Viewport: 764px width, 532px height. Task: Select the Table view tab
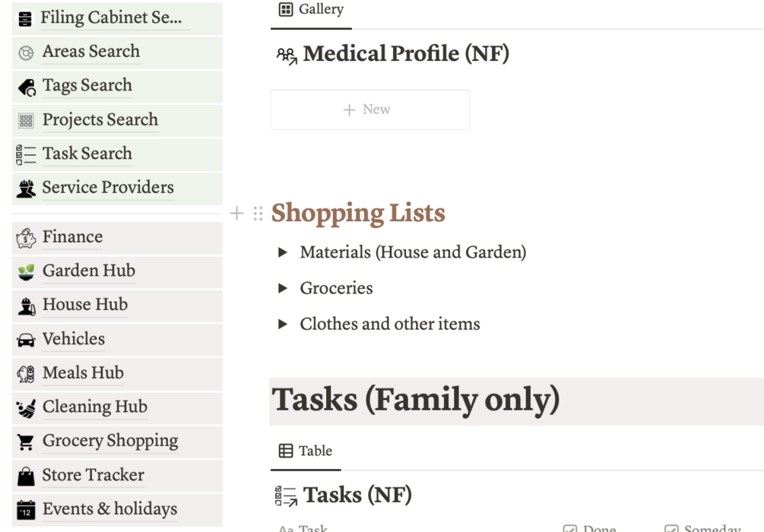click(x=306, y=451)
